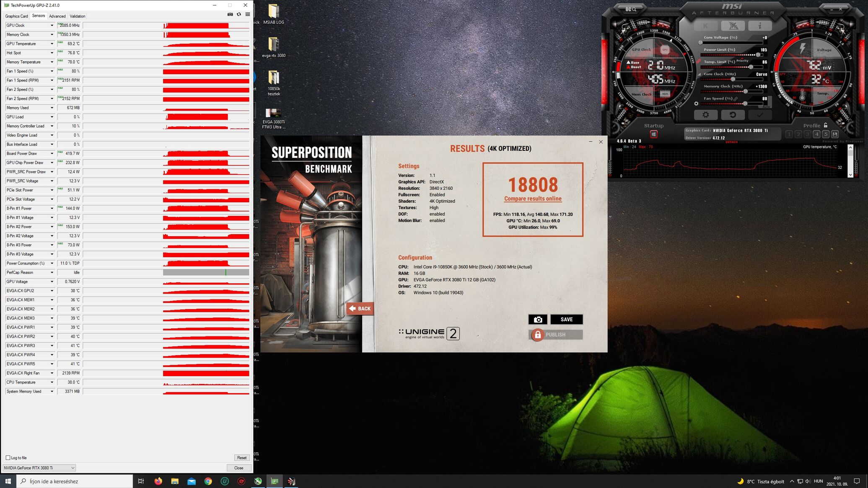Screen dimensions: 868x488
Task: Open core clock curve editor icon
Action: point(699,75)
